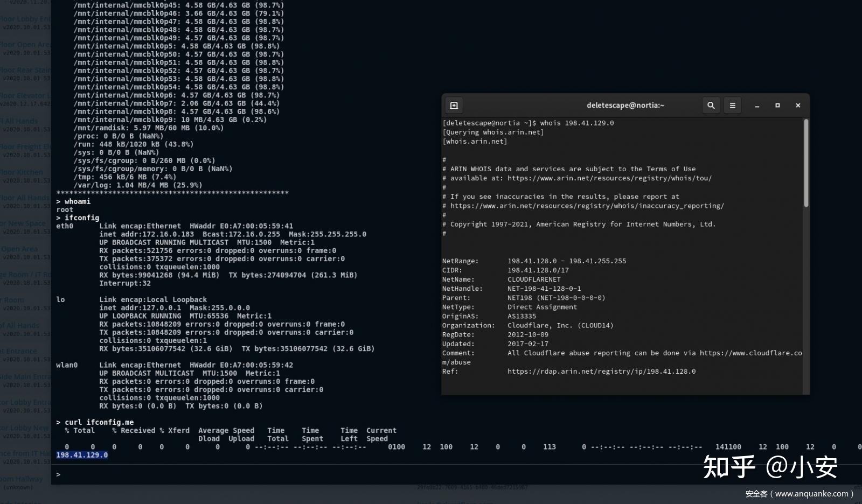Click the [Querying whois.arin.net] line
The image size is (862, 504).
pos(493,132)
